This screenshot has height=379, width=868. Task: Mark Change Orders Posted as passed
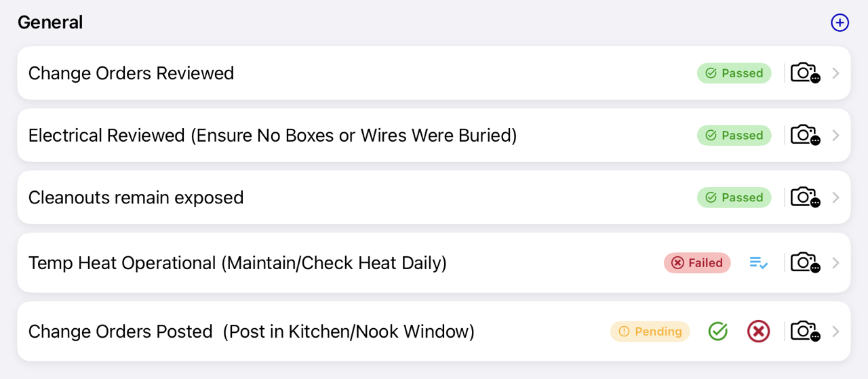coord(718,331)
